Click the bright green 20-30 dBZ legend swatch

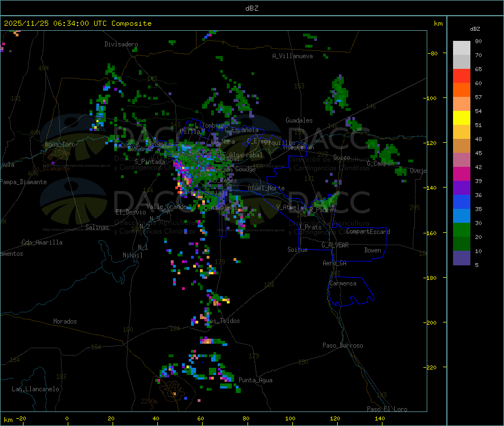tap(461, 230)
